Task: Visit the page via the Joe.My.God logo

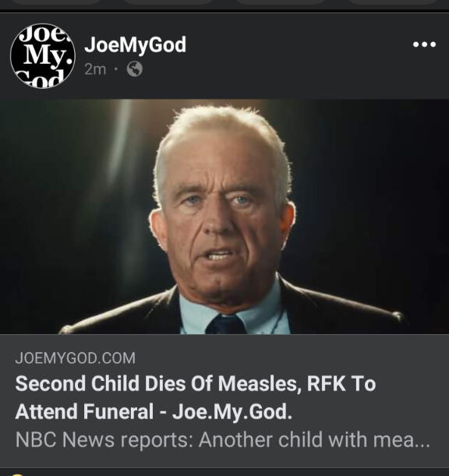Action: coord(43,56)
